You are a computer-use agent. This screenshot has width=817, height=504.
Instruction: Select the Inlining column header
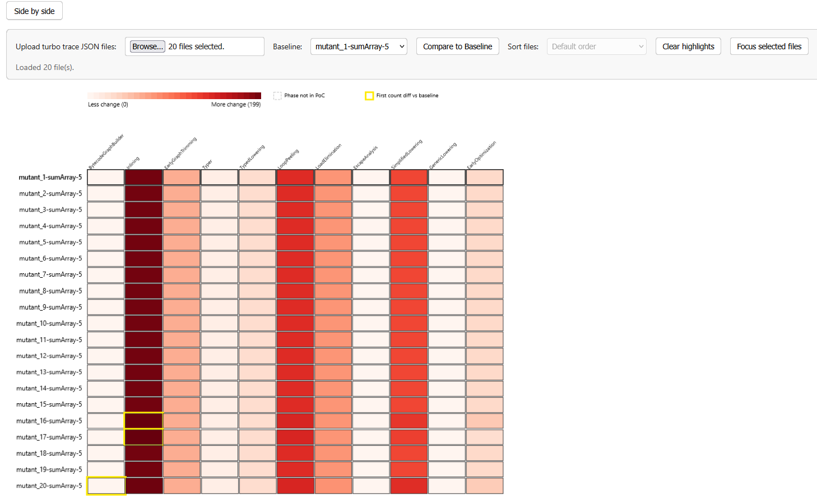pos(133,162)
